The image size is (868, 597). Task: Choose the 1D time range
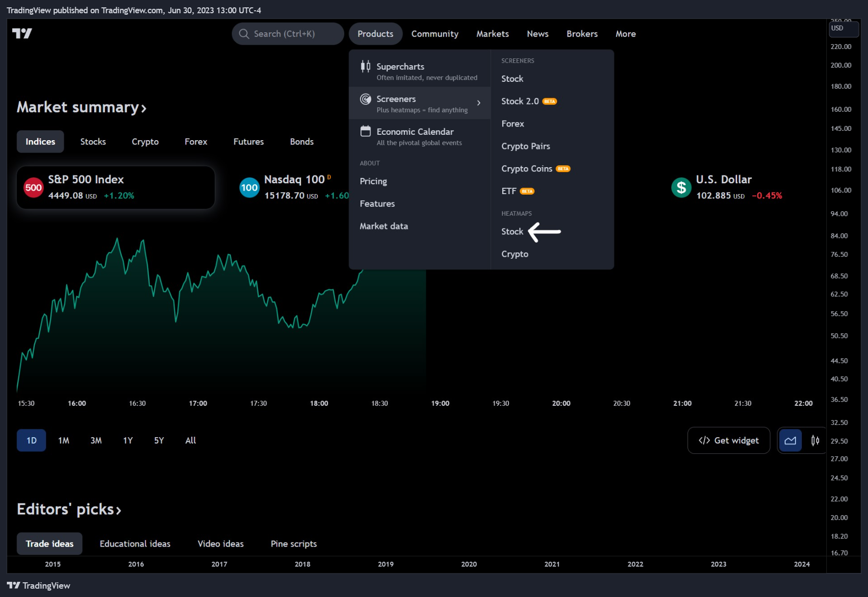(x=31, y=440)
